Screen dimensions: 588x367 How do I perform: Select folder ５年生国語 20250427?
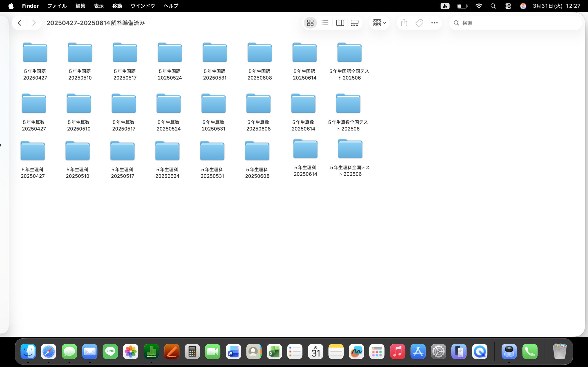(35, 53)
